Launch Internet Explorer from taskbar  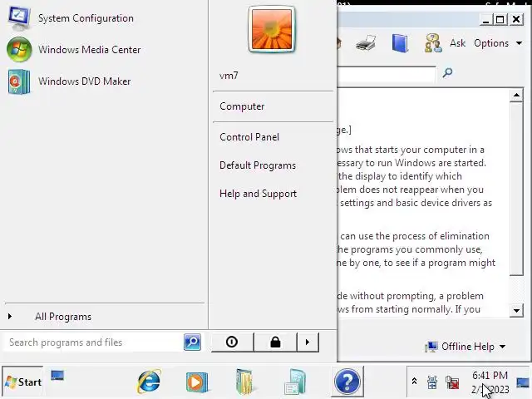pyautogui.click(x=149, y=382)
